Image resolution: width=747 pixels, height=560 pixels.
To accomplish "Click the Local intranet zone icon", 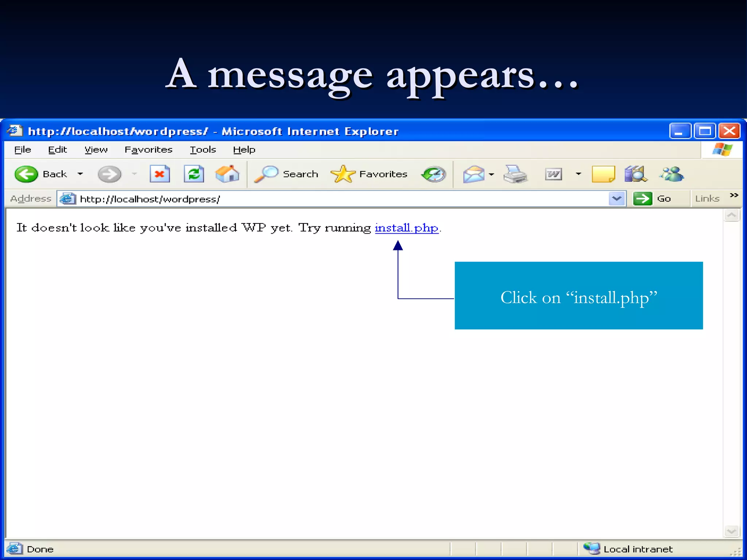I will 592,548.
